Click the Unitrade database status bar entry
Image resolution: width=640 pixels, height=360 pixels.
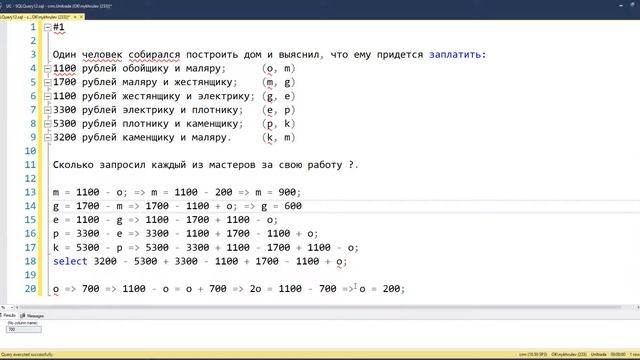click(x=598, y=354)
